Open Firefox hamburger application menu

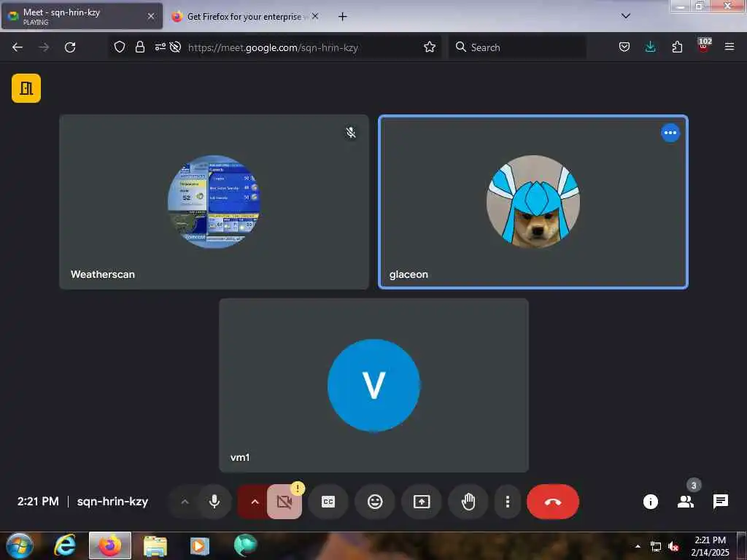[x=729, y=47]
